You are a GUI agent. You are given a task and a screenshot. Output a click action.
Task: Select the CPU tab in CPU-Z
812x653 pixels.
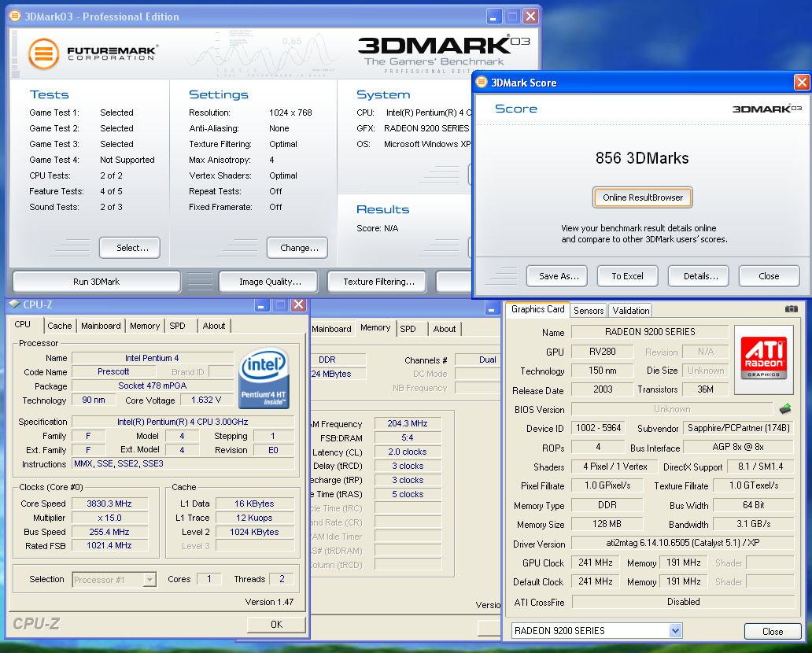[23, 325]
